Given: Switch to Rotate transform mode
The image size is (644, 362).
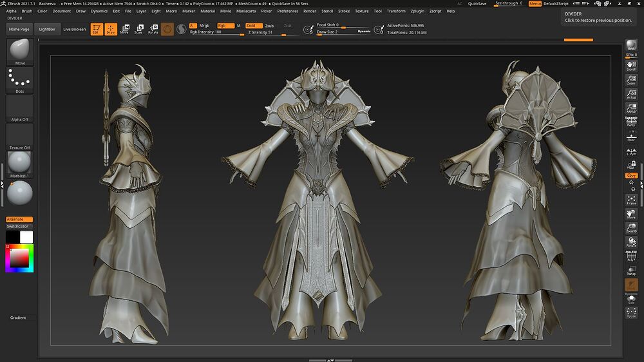Looking at the screenshot, I should [153, 29].
